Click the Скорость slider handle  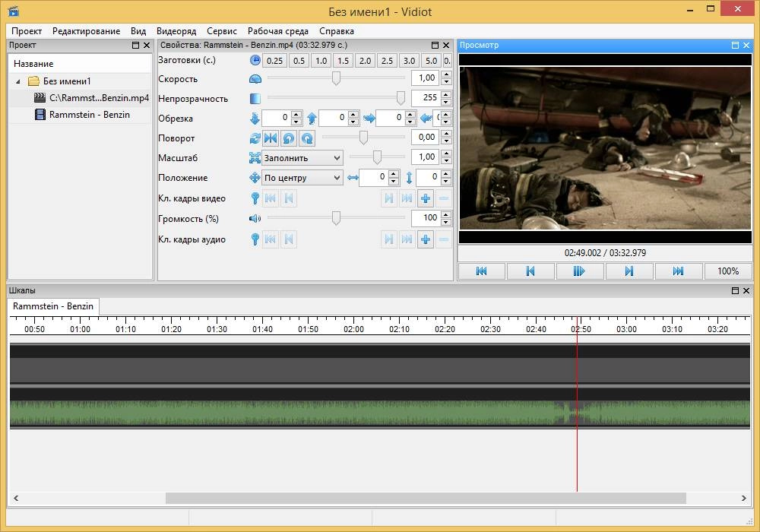[x=336, y=78]
